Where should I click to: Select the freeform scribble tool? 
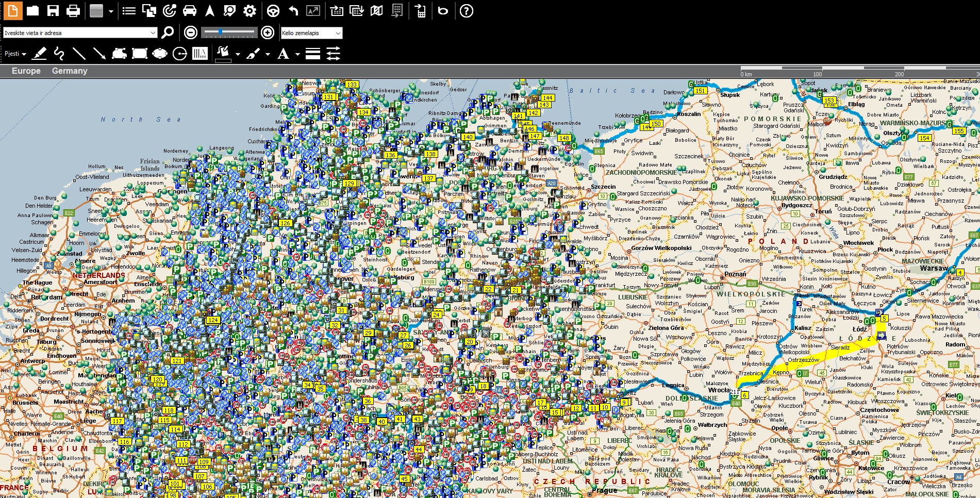point(59,54)
